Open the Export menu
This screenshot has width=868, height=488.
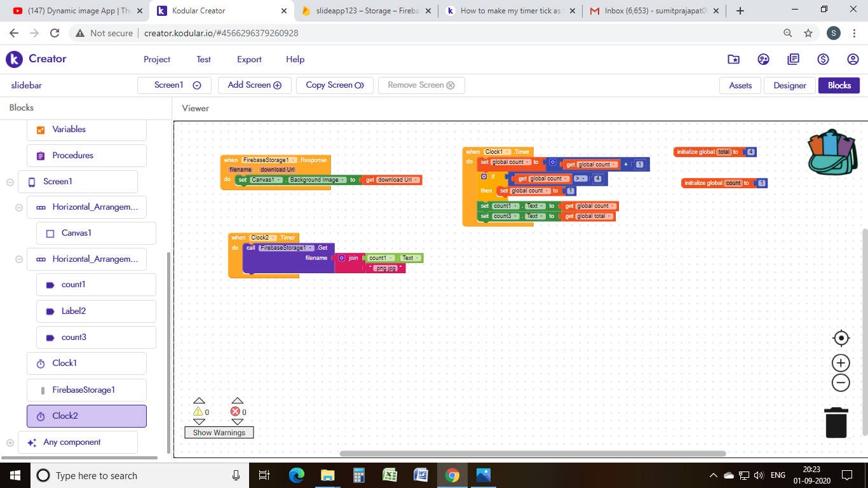[x=249, y=59]
